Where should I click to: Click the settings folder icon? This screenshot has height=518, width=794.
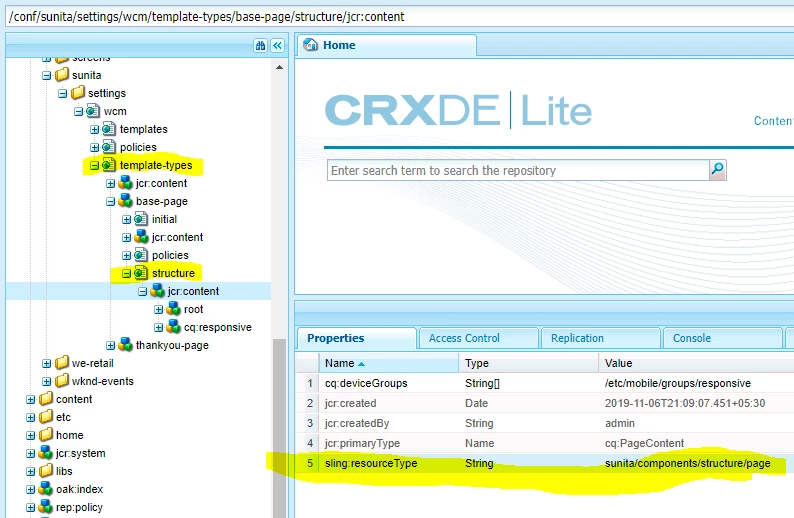tap(78, 93)
